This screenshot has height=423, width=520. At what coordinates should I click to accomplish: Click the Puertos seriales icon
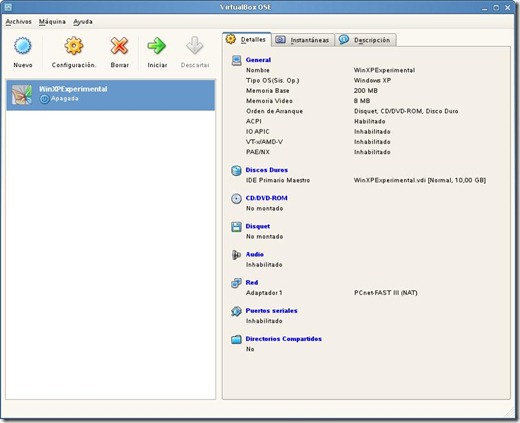click(x=236, y=311)
